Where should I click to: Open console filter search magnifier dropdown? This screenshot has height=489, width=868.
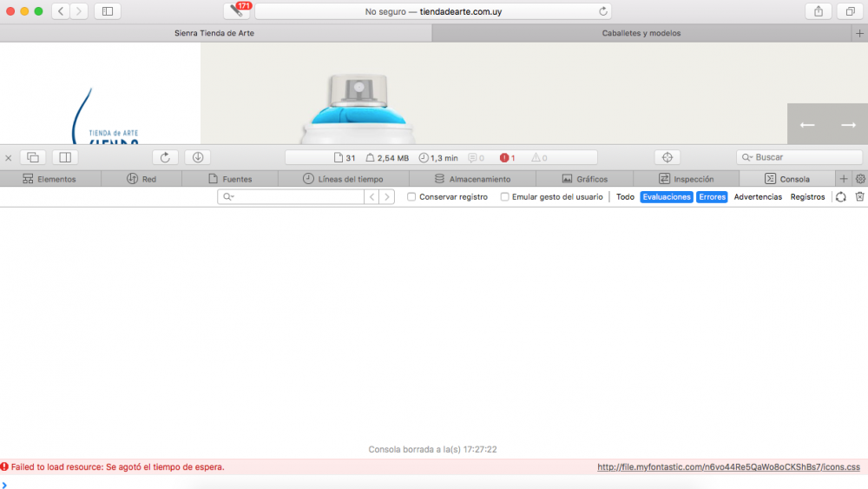pyautogui.click(x=228, y=196)
